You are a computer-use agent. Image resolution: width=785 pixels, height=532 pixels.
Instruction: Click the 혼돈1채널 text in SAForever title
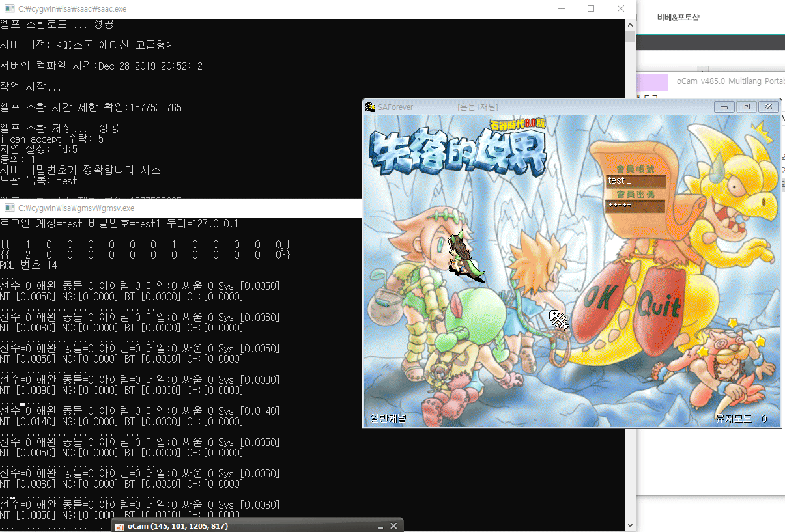click(x=478, y=107)
